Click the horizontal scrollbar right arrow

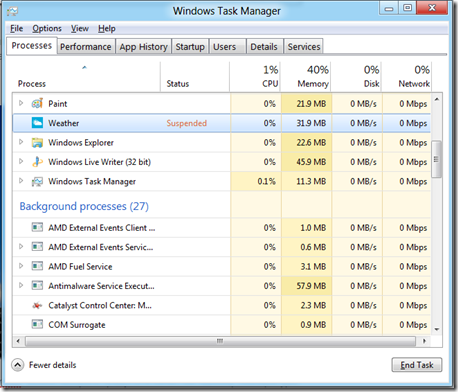(x=424, y=341)
